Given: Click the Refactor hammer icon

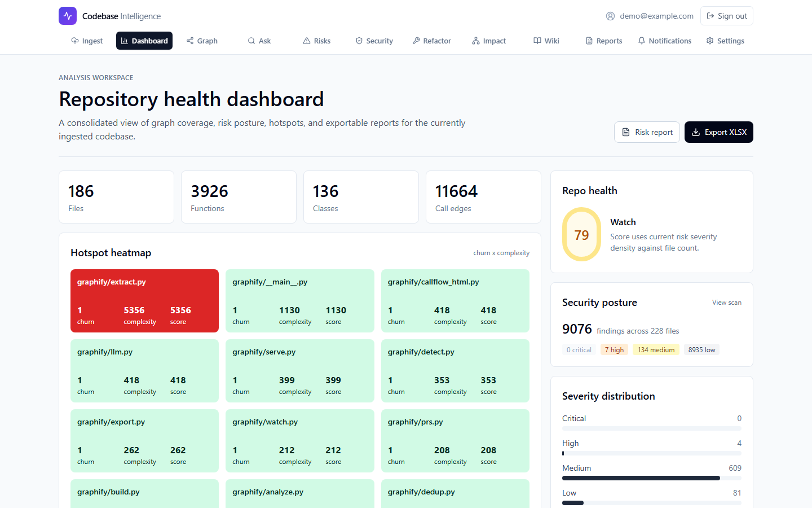Looking at the screenshot, I should tap(416, 41).
